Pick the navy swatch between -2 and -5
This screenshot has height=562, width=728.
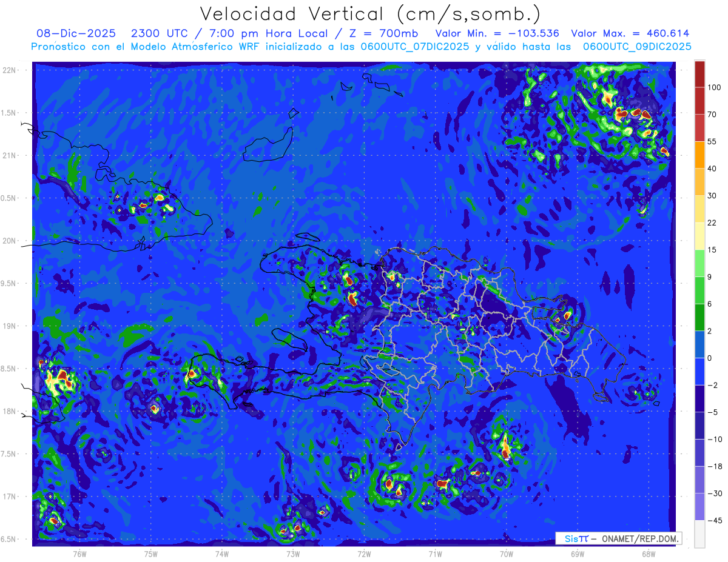coord(699,399)
